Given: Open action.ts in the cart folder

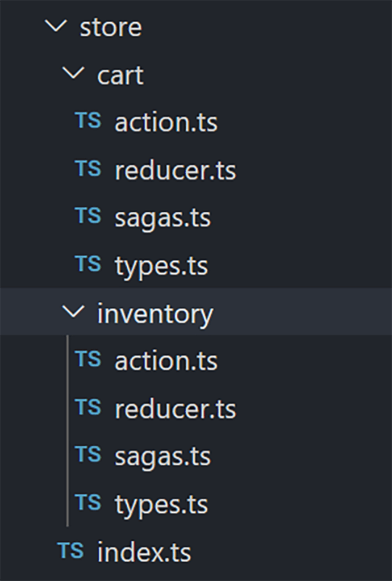Looking at the screenshot, I should 166,122.
